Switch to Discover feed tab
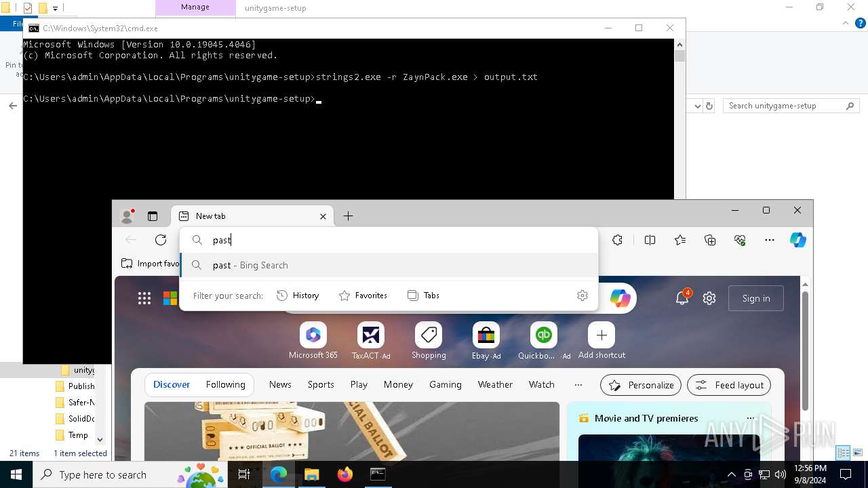Image resolution: width=868 pixels, height=488 pixels. 172,384
